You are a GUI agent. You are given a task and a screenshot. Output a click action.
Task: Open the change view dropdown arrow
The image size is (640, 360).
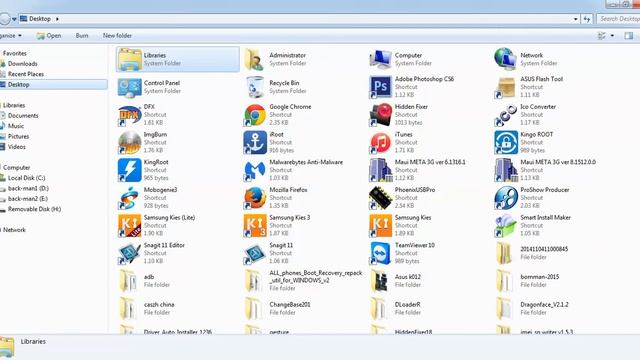pyautogui.click(x=612, y=36)
